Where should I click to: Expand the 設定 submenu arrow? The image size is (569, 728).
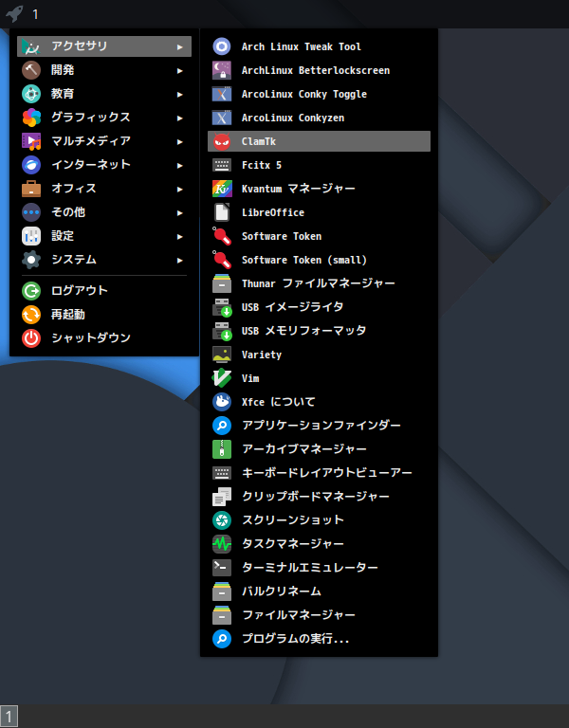click(x=180, y=236)
